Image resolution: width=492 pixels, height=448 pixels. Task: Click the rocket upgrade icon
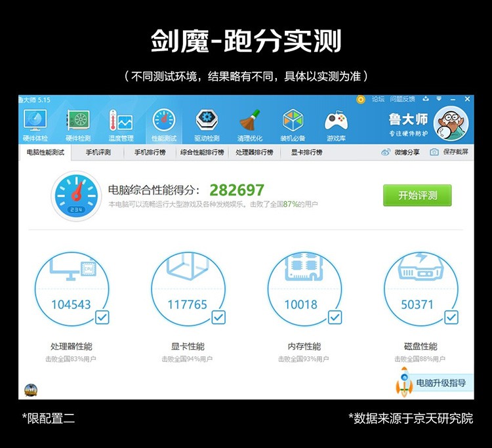click(404, 382)
